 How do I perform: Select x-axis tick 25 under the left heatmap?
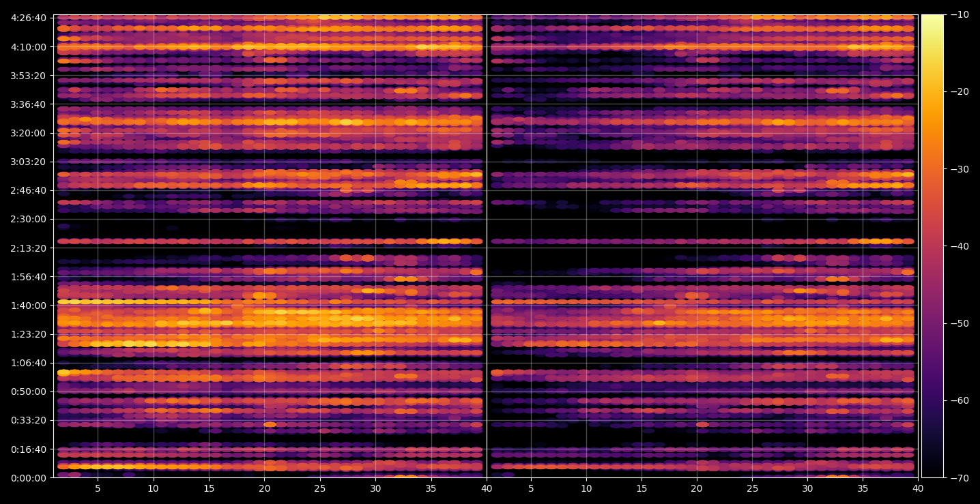(320, 488)
